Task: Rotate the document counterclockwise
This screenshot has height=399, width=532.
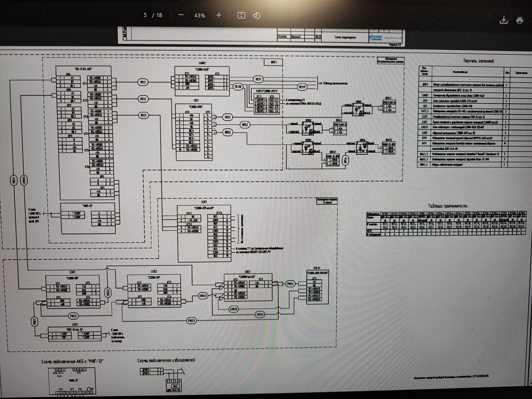Action: point(257,16)
